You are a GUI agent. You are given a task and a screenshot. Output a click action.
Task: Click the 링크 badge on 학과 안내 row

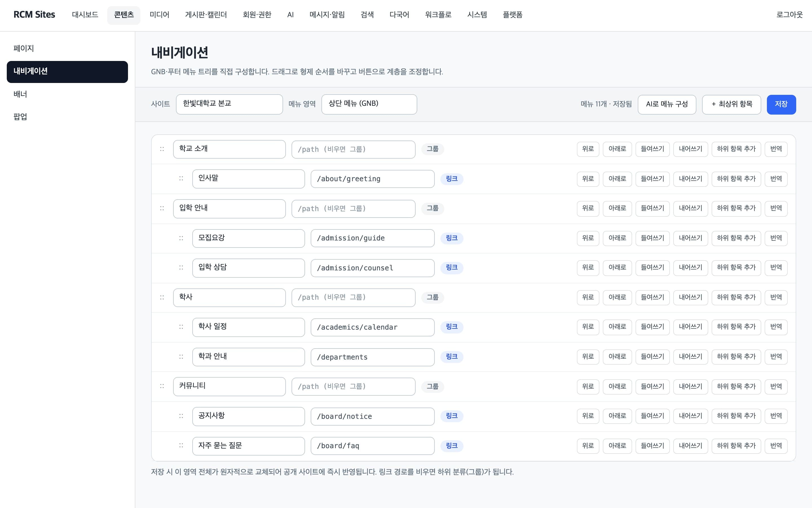pos(452,356)
